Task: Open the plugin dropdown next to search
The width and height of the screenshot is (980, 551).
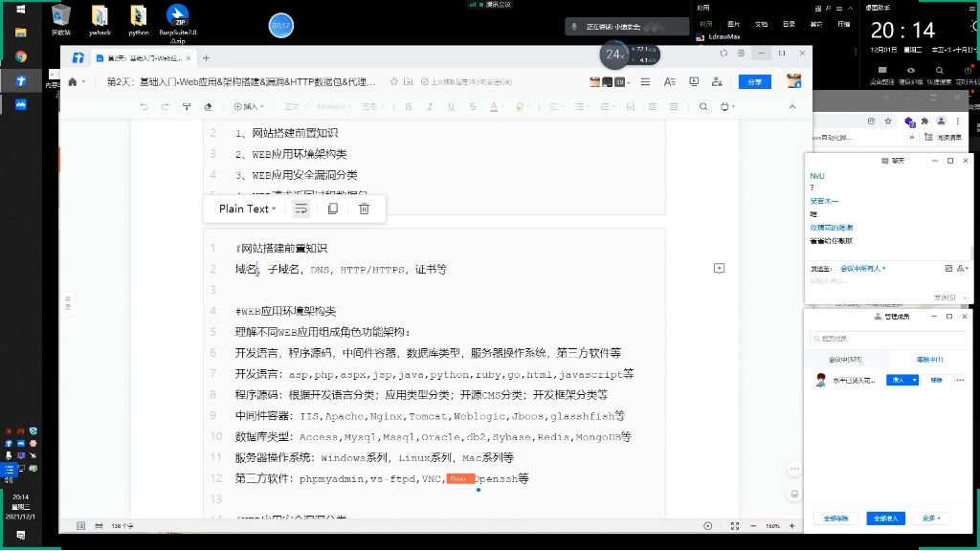Action: click(x=727, y=107)
